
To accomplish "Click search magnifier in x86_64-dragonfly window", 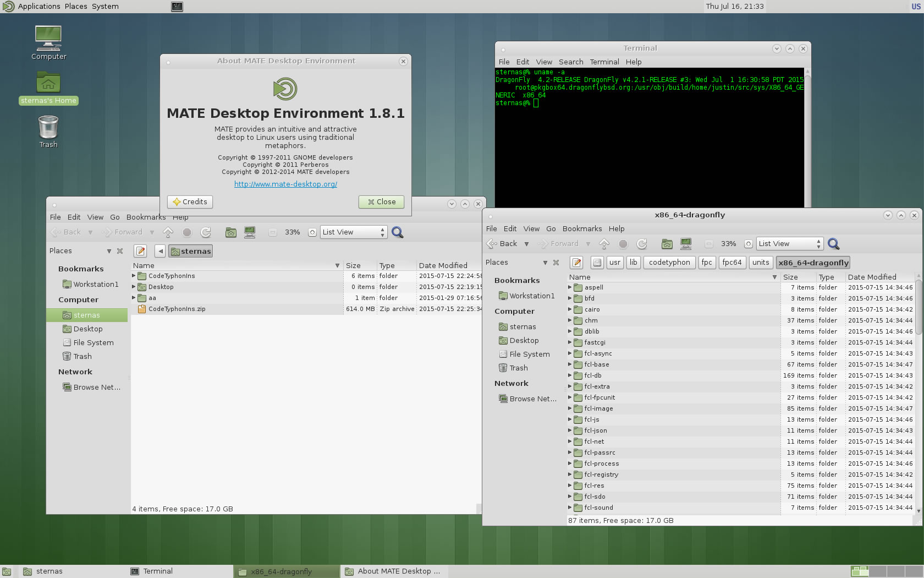I will [834, 244].
